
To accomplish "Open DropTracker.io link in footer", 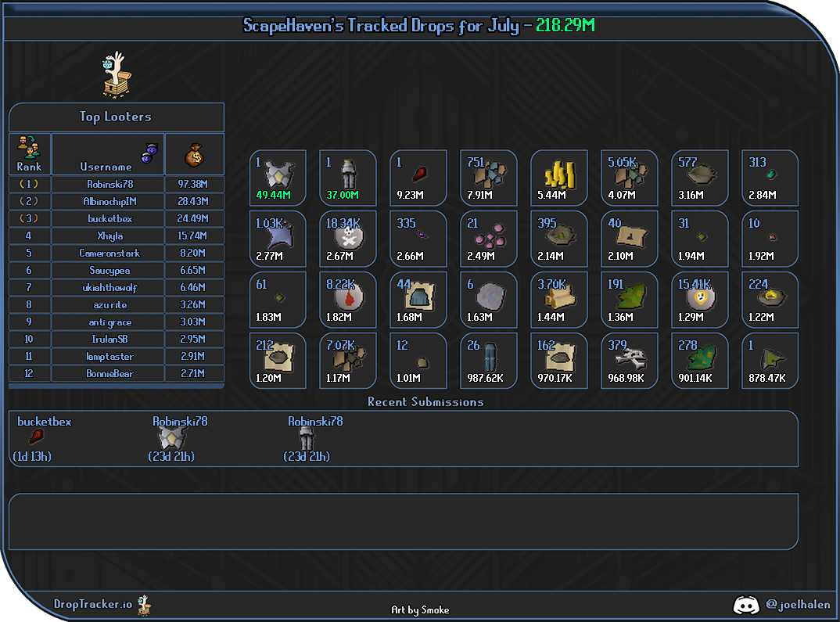I will [93, 604].
